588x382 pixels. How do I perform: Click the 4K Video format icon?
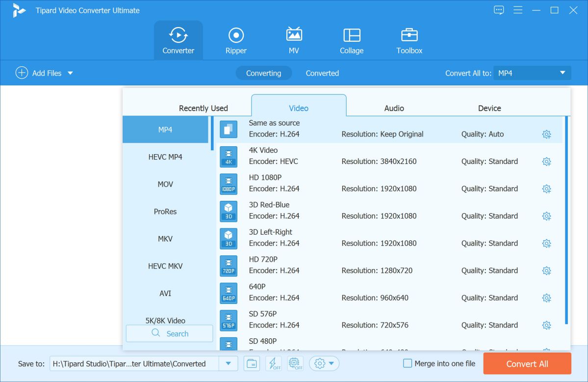pos(229,157)
